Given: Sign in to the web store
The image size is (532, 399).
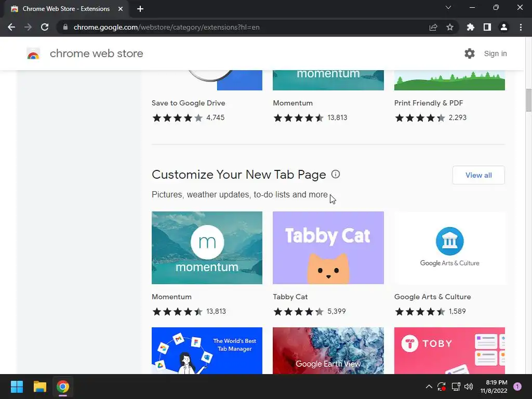Looking at the screenshot, I should (495, 54).
